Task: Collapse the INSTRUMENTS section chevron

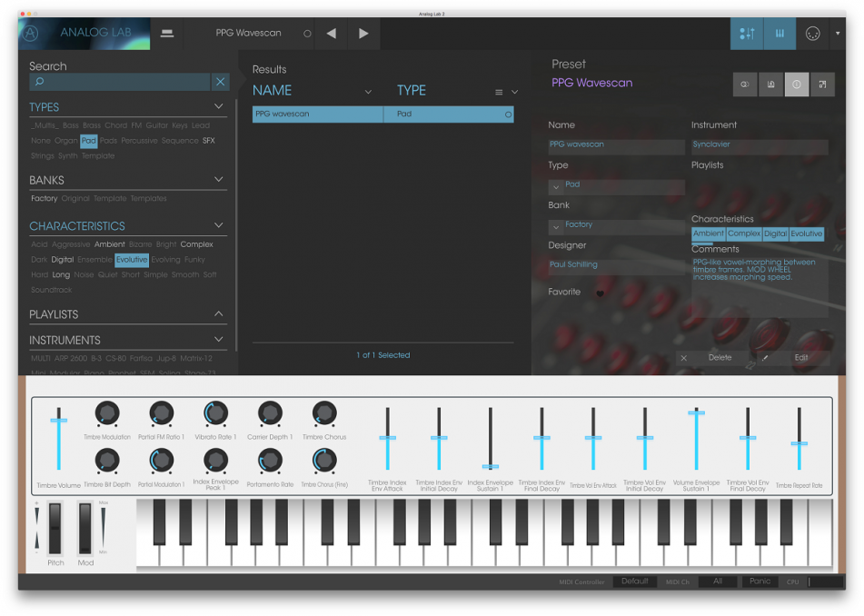Action: pos(219,339)
